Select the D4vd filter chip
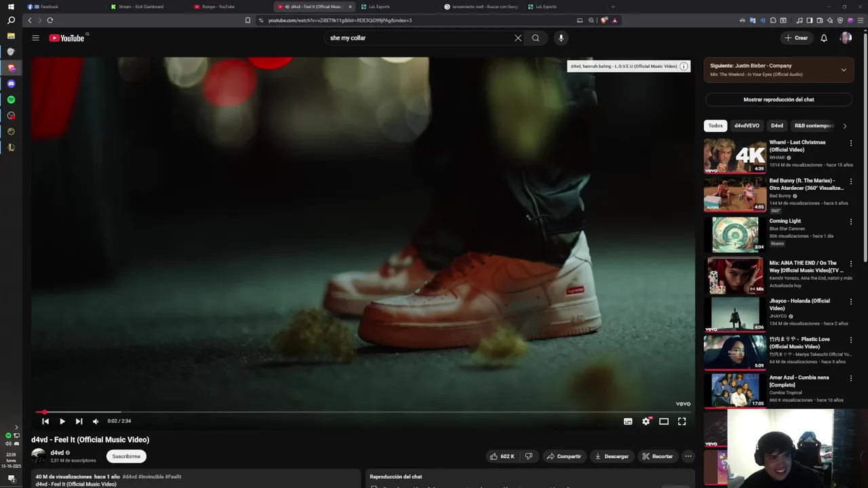This screenshot has height=488, width=868. (777, 126)
